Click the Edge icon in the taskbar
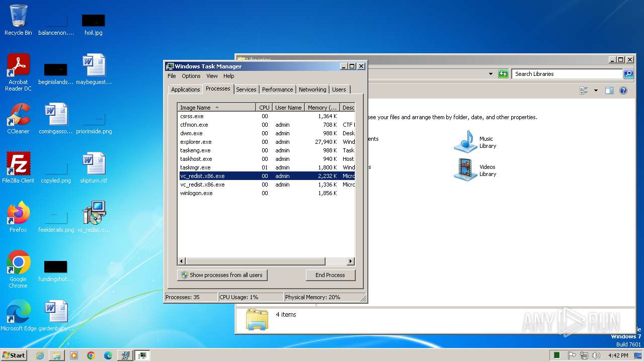The height and width of the screenshot is (362, 644). 108,355
